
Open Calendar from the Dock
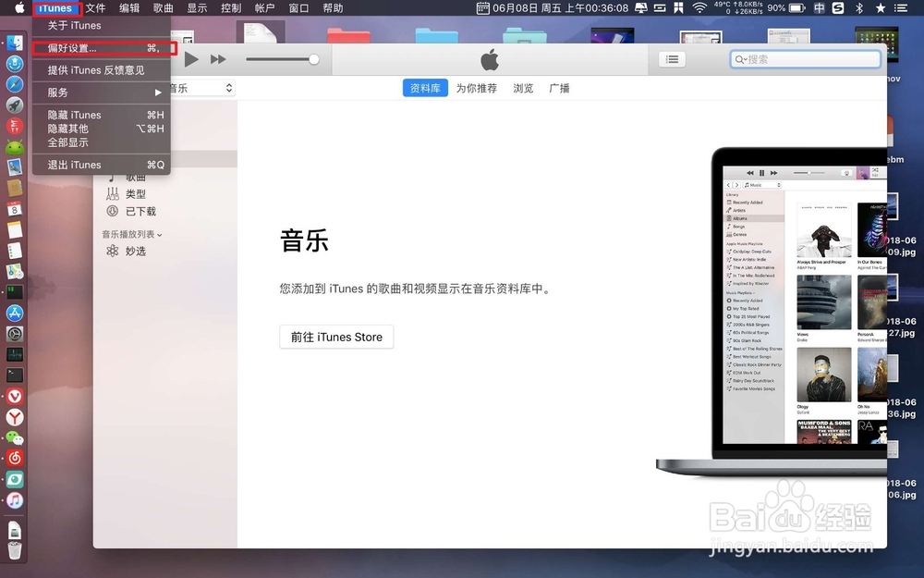click(x=15, y=209)
